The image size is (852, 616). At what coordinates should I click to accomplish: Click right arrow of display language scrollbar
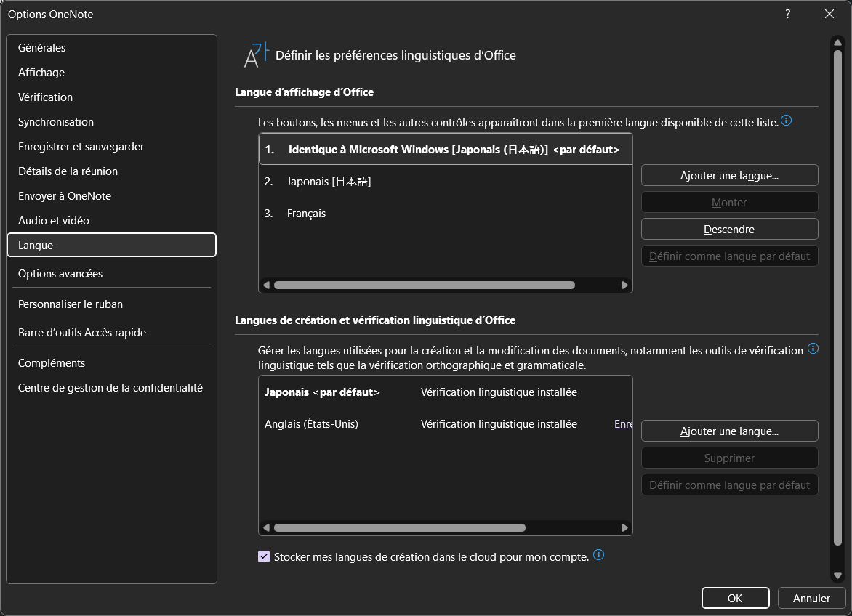(x=624, y=285)
